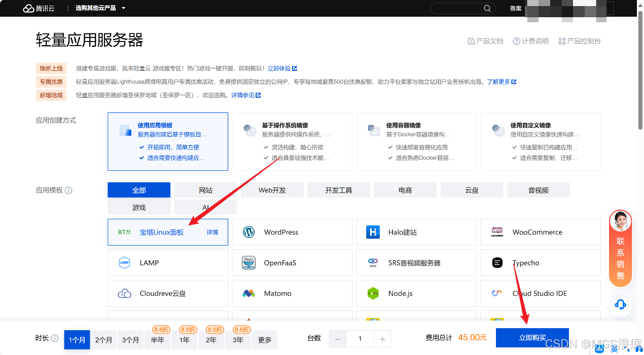Image resolution: width=644 pixels, height=355 pixels.
Task: Open 详情 for 宝塔Linux面板
Action: click(212, 232)
